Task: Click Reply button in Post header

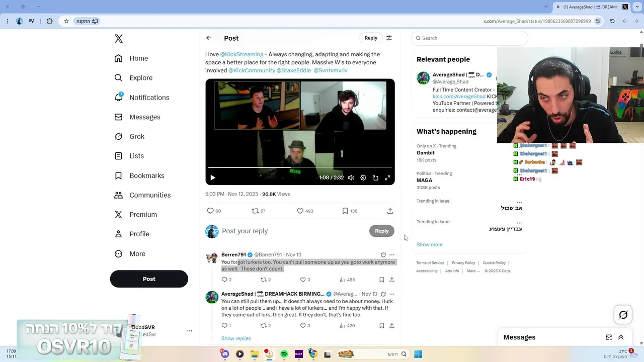Action: [x=371, y=38]
